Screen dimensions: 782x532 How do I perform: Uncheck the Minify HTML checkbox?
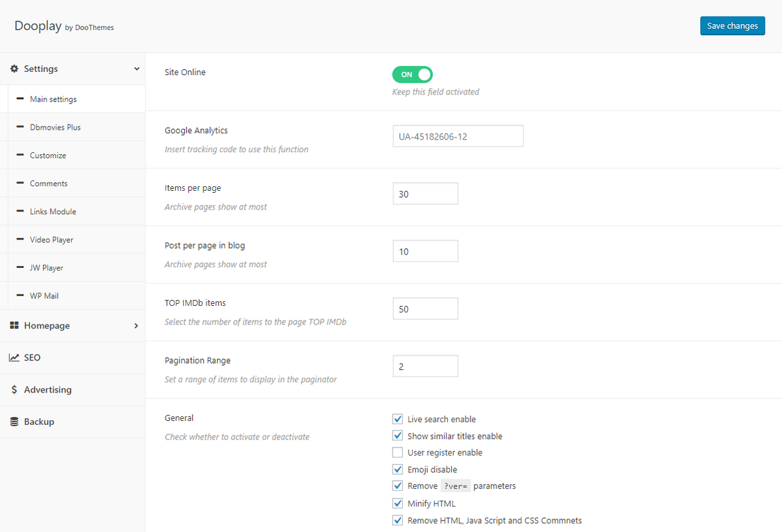pos(398,503)
